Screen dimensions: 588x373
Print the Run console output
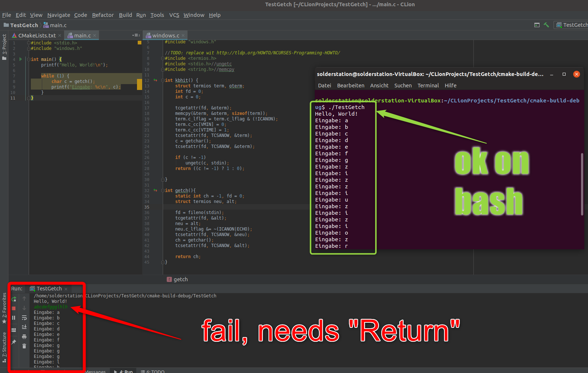click(x=24, y=337)
